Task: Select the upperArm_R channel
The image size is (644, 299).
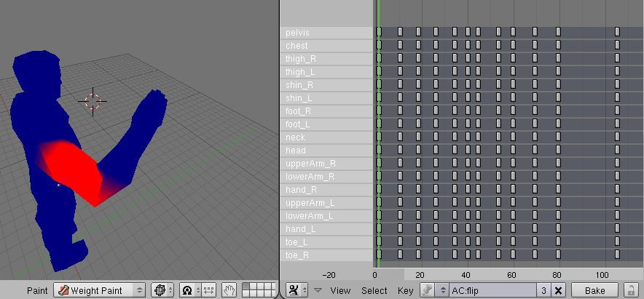Action: pyautogui.click(x=326, y=164)
